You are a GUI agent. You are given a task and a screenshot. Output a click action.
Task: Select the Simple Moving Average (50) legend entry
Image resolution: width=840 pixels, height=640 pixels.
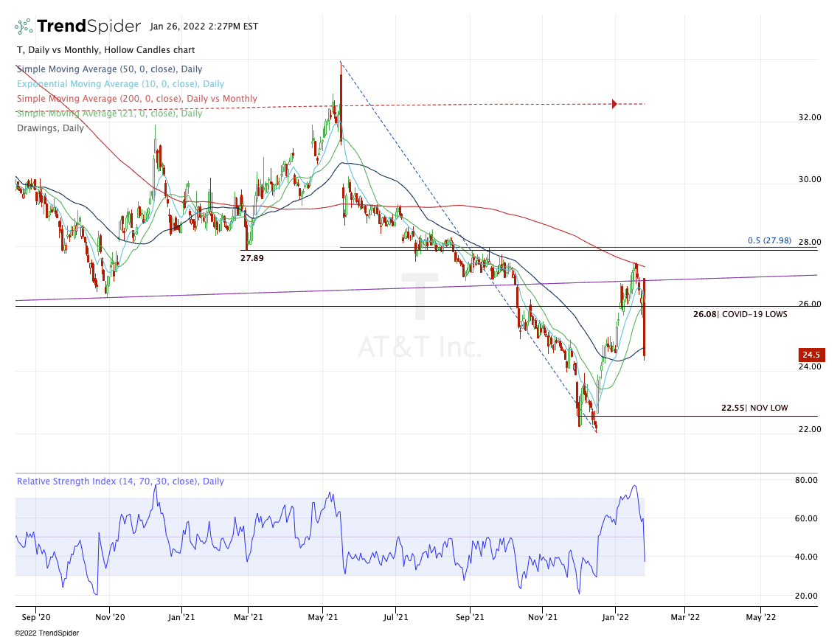(x=110, y=69)
